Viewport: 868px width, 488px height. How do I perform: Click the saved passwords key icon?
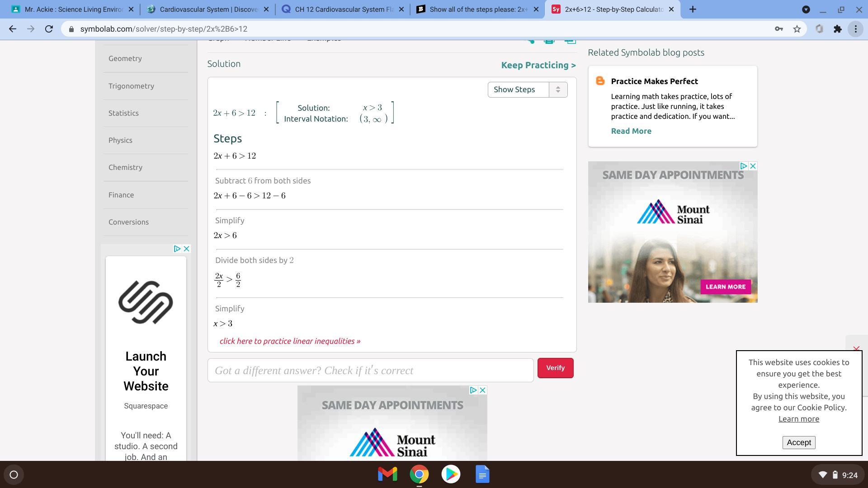[779, 29]
